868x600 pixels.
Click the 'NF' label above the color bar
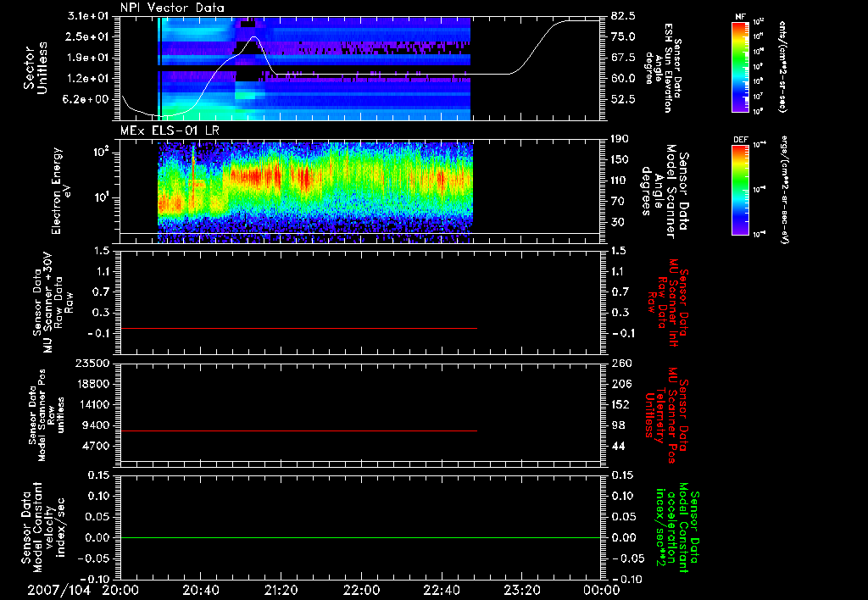pyautogui.click(x=740, y=17)
